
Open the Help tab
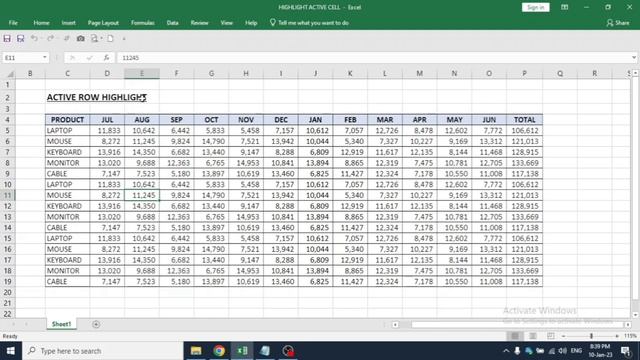251,23
